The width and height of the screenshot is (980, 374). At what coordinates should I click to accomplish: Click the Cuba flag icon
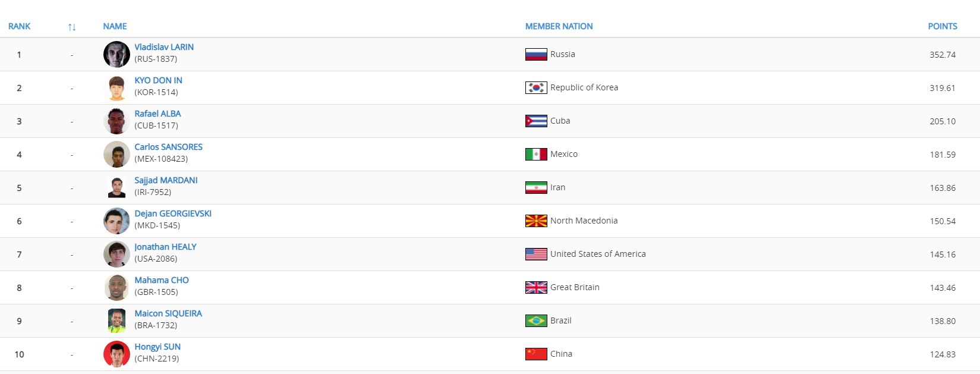[536, 121]
